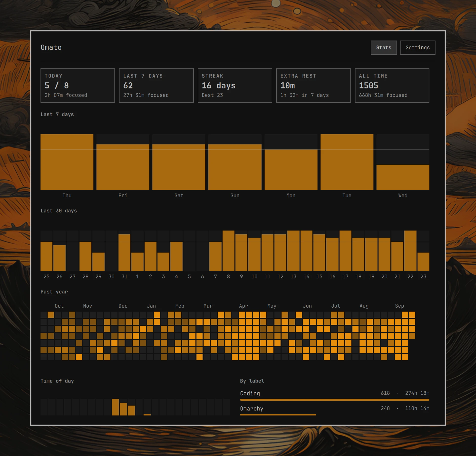Click the Sun bar in Last 7 days
476x456 pixels.
[235, 167]
